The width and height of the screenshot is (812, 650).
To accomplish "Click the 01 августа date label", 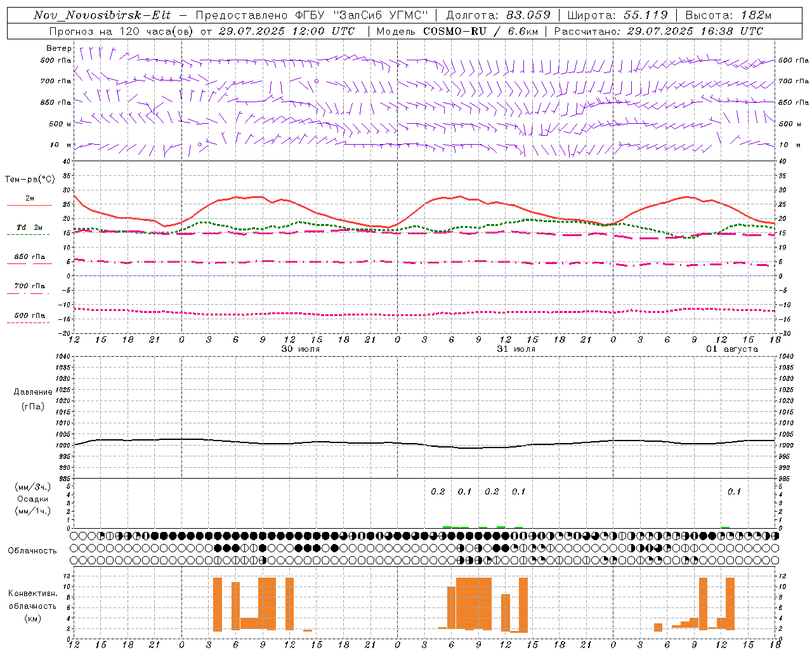I will (x=732, y=349).
